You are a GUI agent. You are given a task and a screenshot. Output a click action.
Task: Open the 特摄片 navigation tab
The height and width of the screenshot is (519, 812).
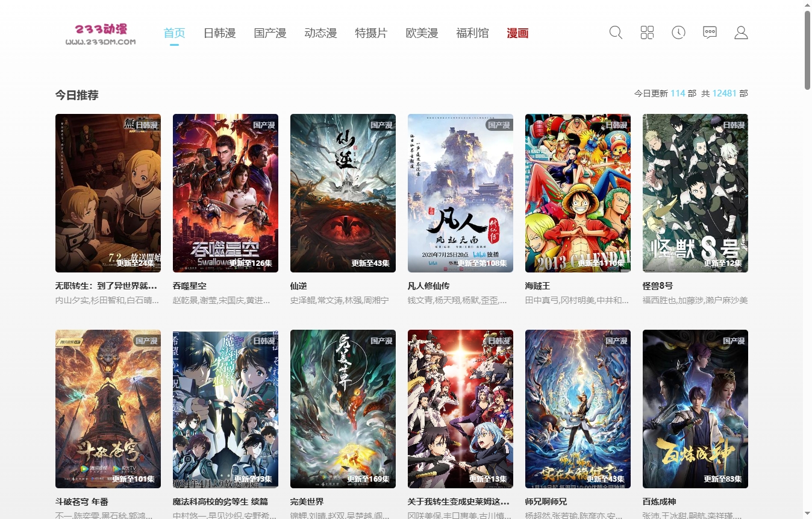point(371,33)
